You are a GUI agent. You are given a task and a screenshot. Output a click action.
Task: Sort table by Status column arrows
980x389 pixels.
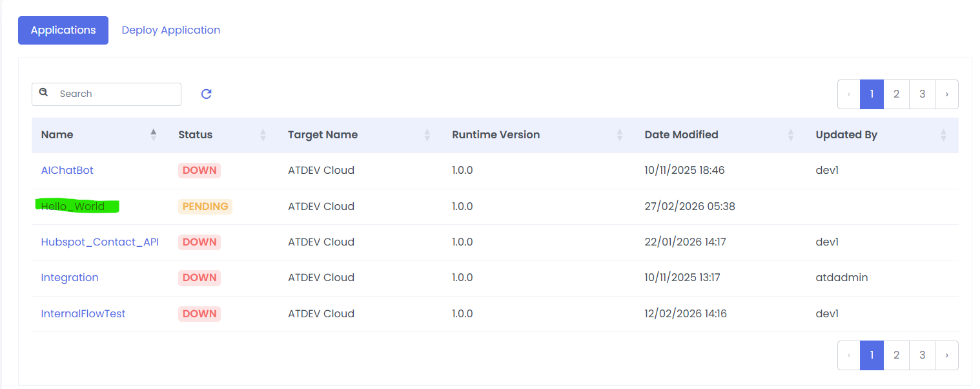[263, 135]
